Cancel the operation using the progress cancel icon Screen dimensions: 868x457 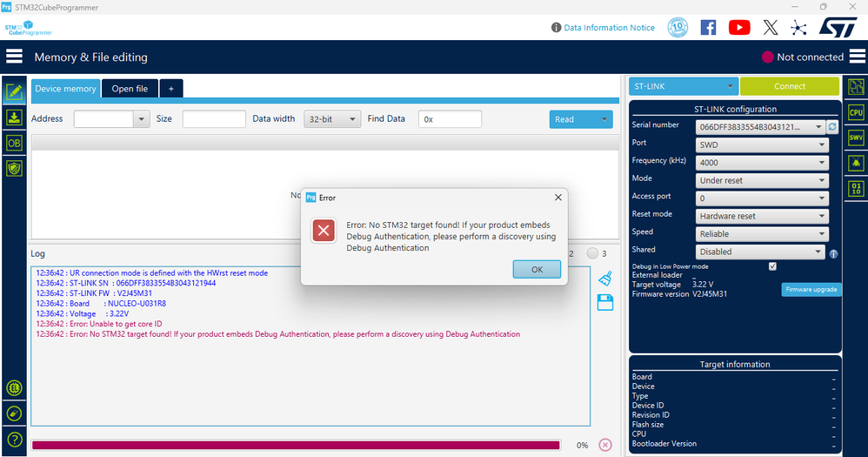coord(605,445)
